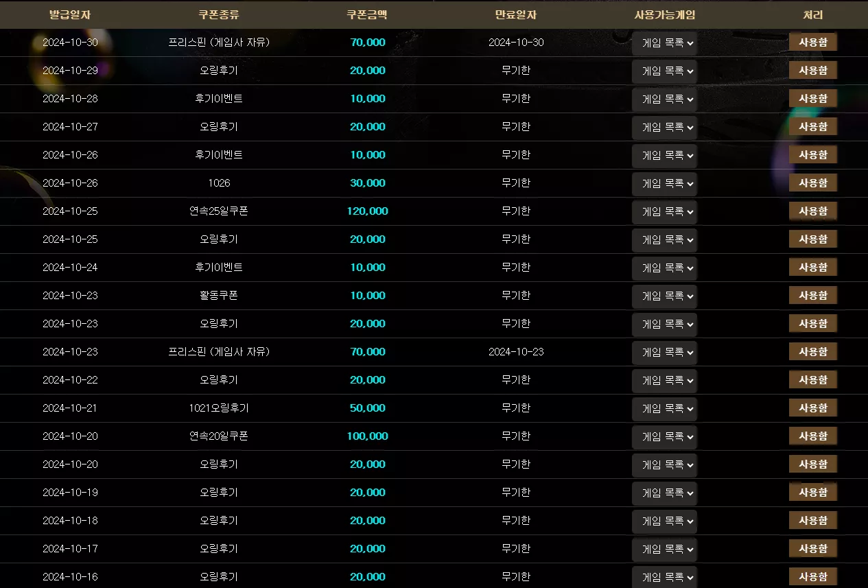This screenshot has width=868, height=588.
Task: Click the 만료일자 column header
Action: 516,14
